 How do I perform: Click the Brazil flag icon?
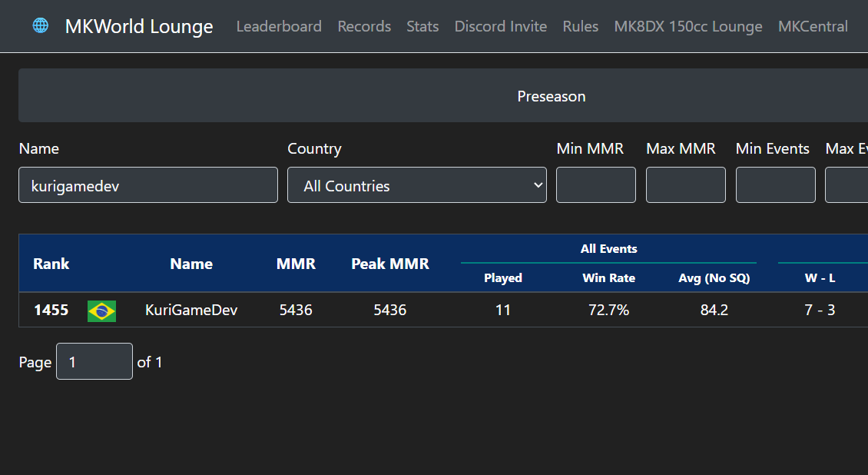pos(102,311)
